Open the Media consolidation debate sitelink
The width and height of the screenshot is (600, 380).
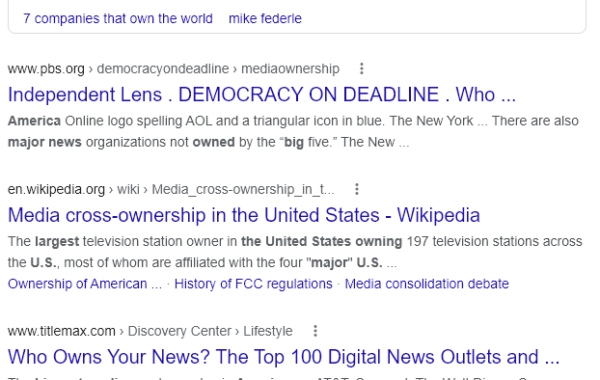427,284
